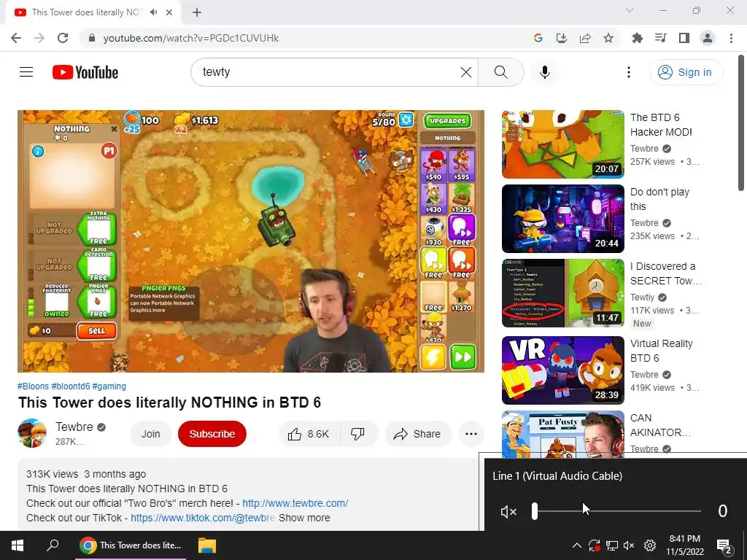
Task: Go back with the browser back arrow
Action: (x=16, y=38)
